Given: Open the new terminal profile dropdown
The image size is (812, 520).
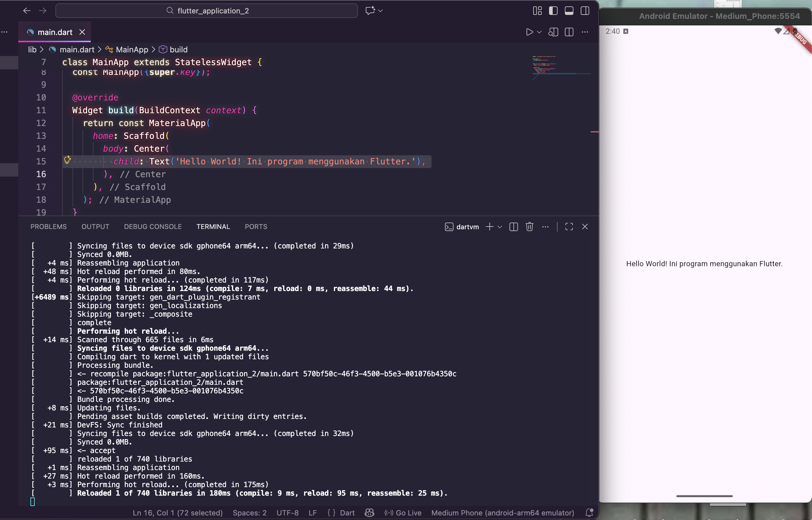Looking at the screenshot, I should point(500,227).
